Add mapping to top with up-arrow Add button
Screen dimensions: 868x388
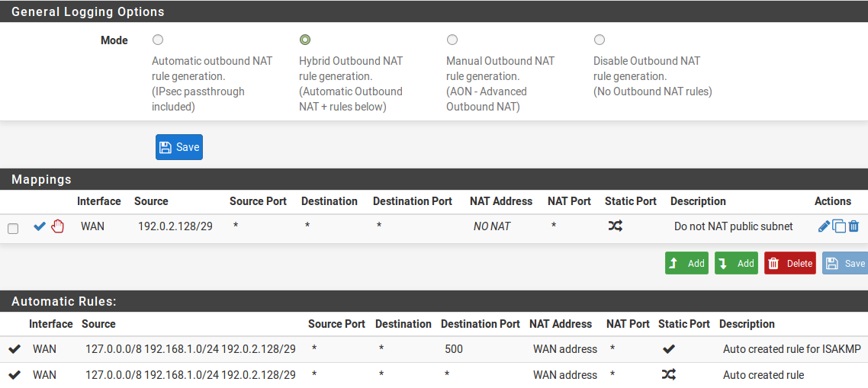tap(686, 263)
